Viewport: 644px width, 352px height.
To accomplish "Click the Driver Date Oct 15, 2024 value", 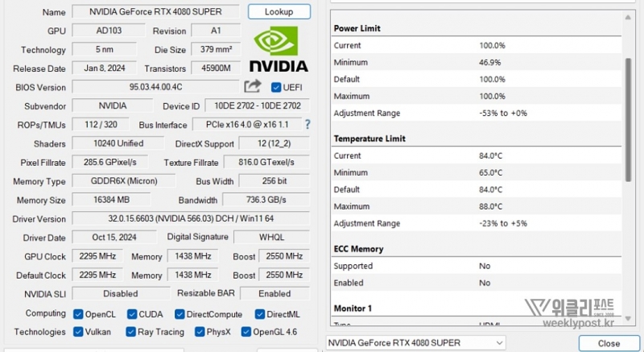I will (x=114, y=237).
